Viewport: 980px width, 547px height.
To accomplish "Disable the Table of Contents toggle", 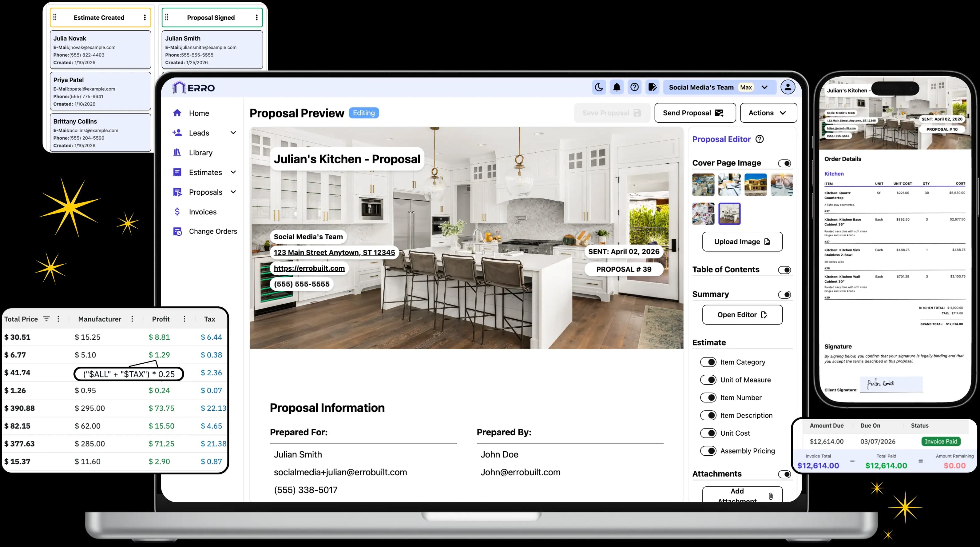I will coord(784,270).
